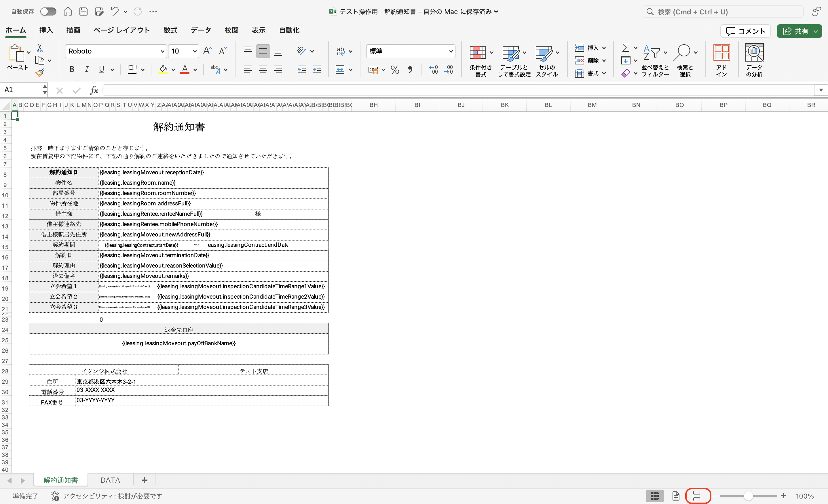Toggle center text alignment
The height and width of the screenshot is (504, 828).
coord(263,70)
